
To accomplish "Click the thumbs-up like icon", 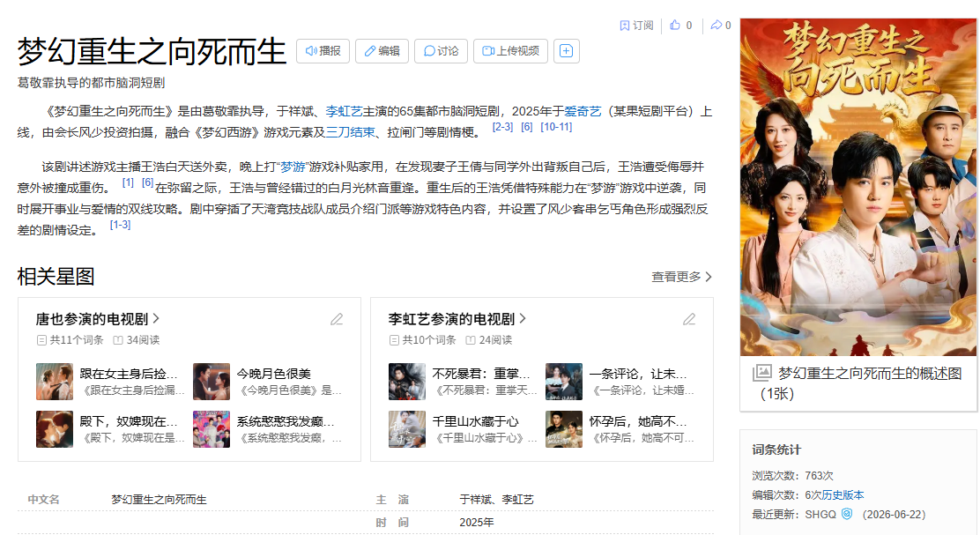I will pos(675,26).
